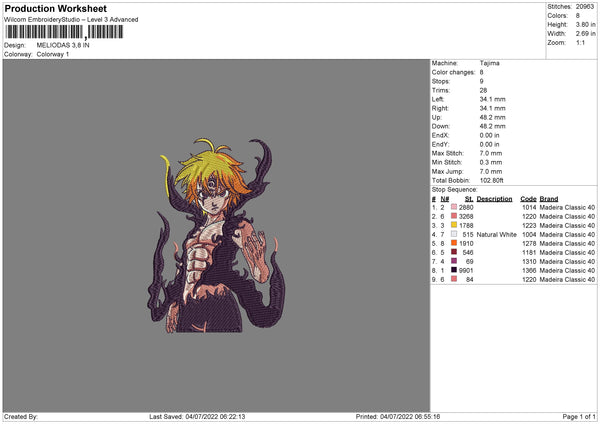This screenshot has width=600, height=424.
Task: Click the Description column header
Action: 494,199
